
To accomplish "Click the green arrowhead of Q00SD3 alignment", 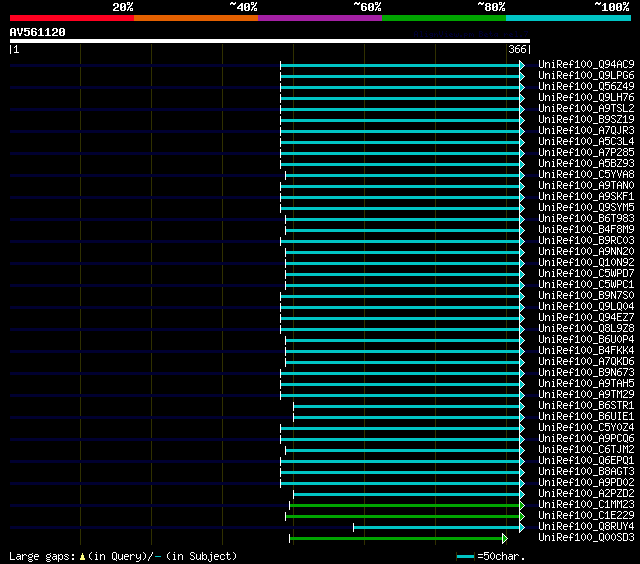I will (x=505, y=539).
